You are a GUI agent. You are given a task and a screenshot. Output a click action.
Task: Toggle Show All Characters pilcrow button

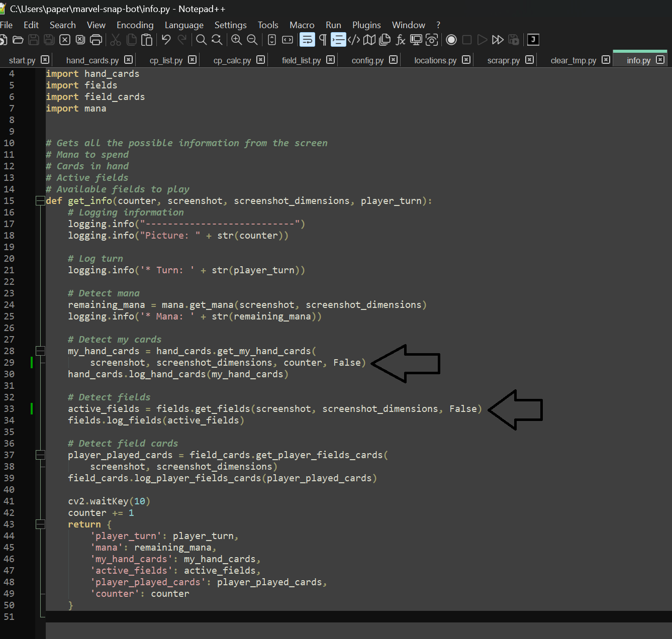click(323, 40)
